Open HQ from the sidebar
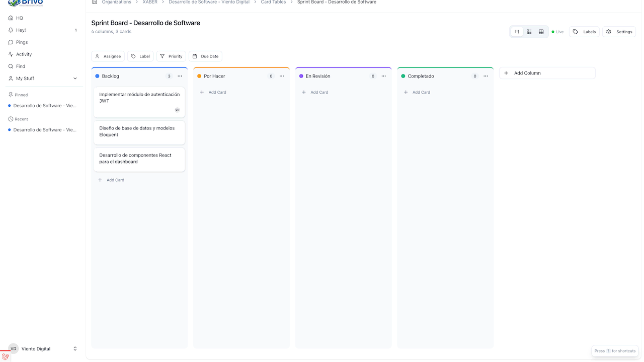The width and height of the screenshot is (644, 362). pyautogui.click(x=19, y=18)
